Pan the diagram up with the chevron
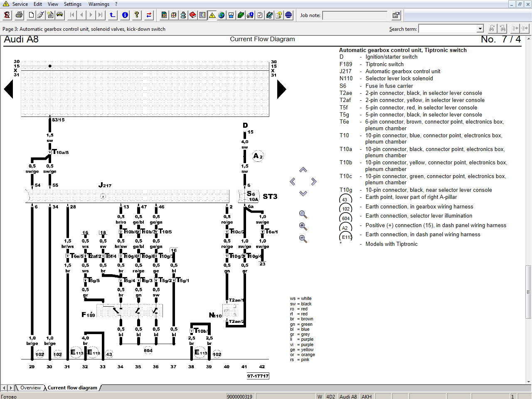Screen dimensions: 532x399 (303, 170)
